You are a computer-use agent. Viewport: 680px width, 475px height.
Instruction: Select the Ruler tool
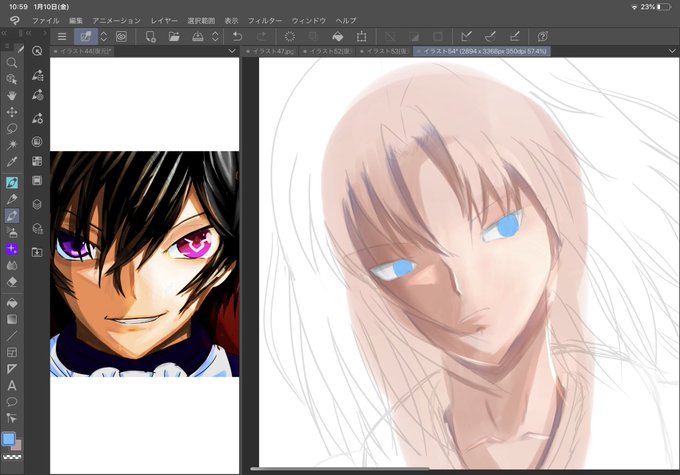[x=12, y=369]
